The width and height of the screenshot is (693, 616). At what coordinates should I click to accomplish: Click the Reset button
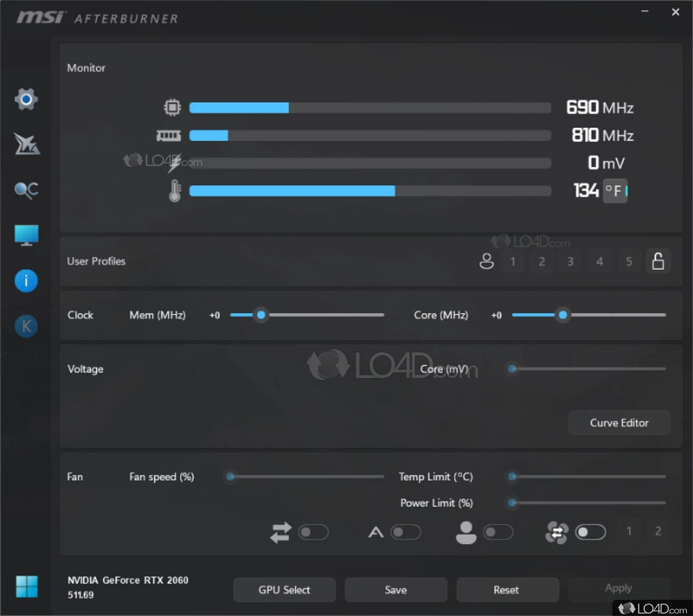click(507, 590)
